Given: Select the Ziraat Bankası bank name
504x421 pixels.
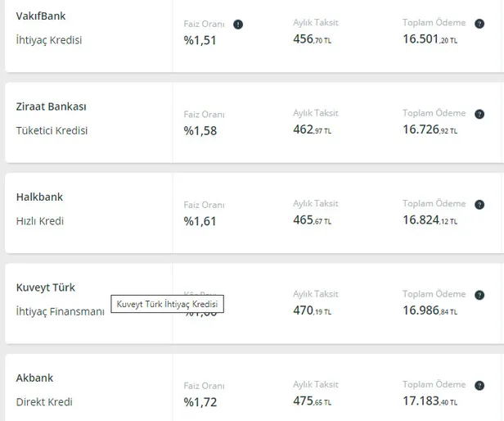Looking at the screenshot, I should click(51, 106).
